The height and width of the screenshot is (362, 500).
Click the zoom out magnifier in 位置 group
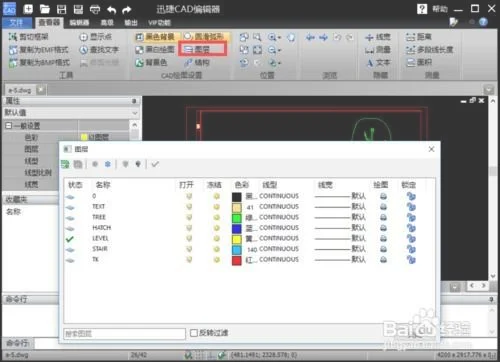pyautogui.click(x=272, y=50)
